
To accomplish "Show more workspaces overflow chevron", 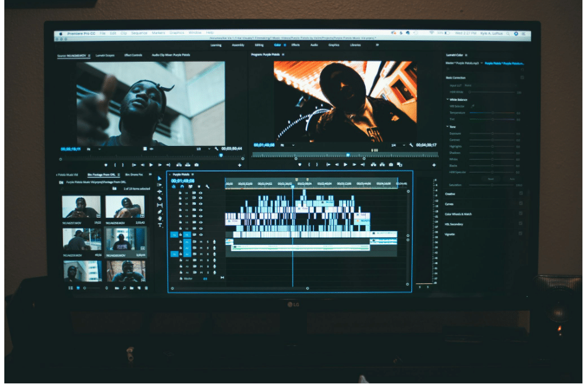I will point(377,45).
